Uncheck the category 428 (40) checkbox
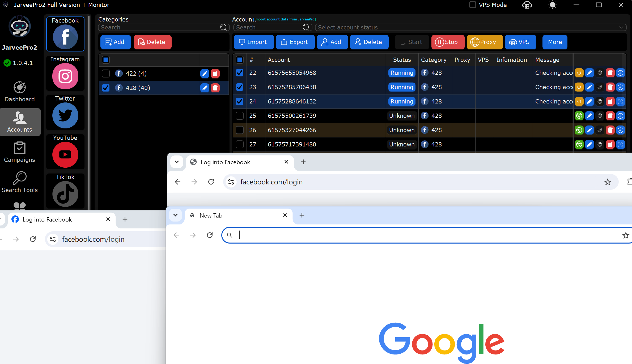Image resolution: width=632 pixels, height=364 pixels. tap(106, 88)
